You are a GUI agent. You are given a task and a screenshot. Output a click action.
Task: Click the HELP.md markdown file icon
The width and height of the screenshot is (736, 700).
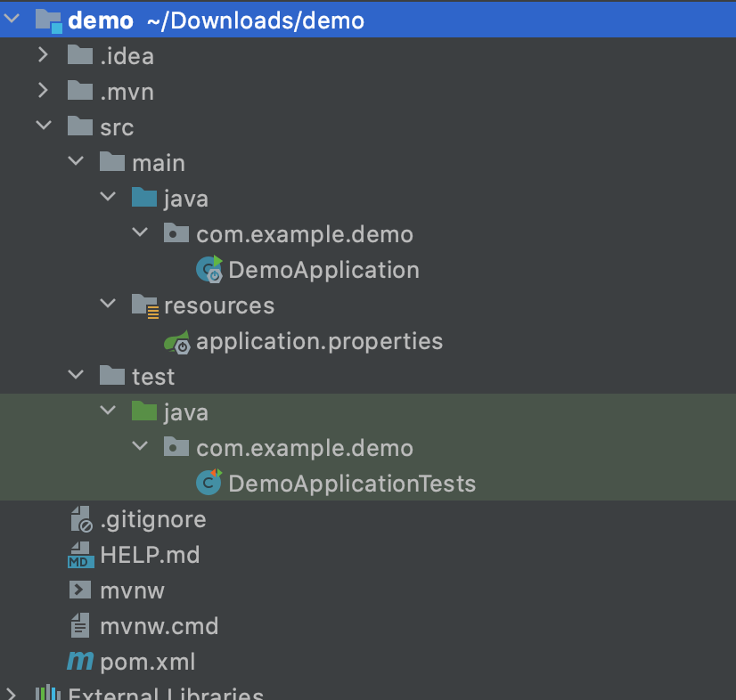[x=81, y=555]
